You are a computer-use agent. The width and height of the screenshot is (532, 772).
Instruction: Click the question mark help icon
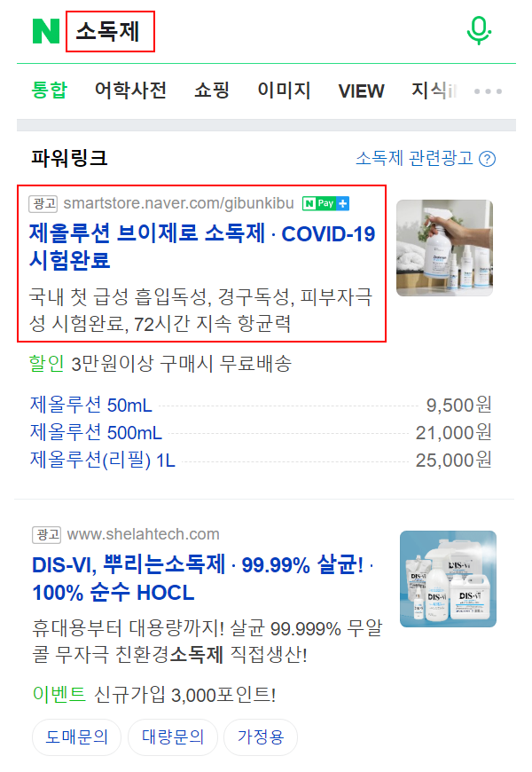pyautogui.click(x=487, y=159)
